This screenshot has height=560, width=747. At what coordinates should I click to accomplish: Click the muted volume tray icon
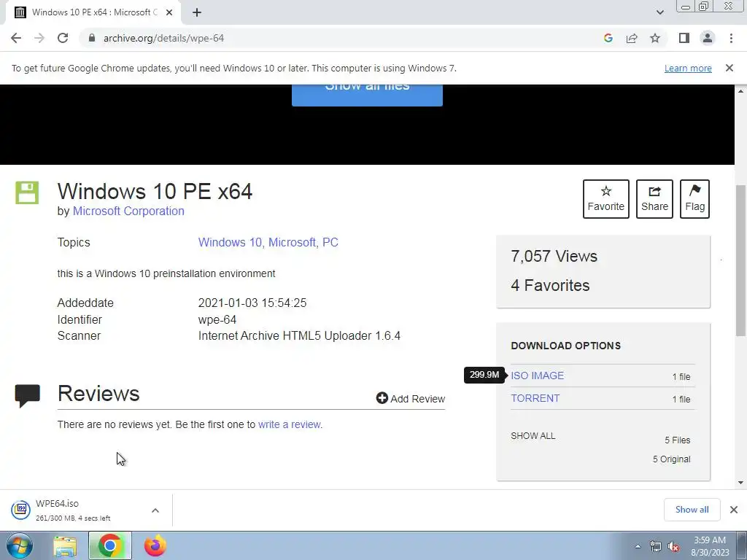673,546
